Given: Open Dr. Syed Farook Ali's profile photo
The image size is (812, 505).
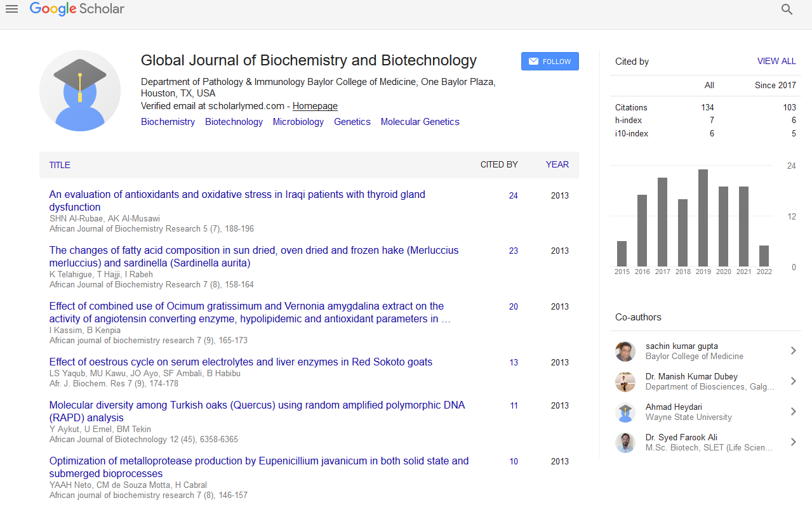Looking at the screenshot, I should pos(625,443).
